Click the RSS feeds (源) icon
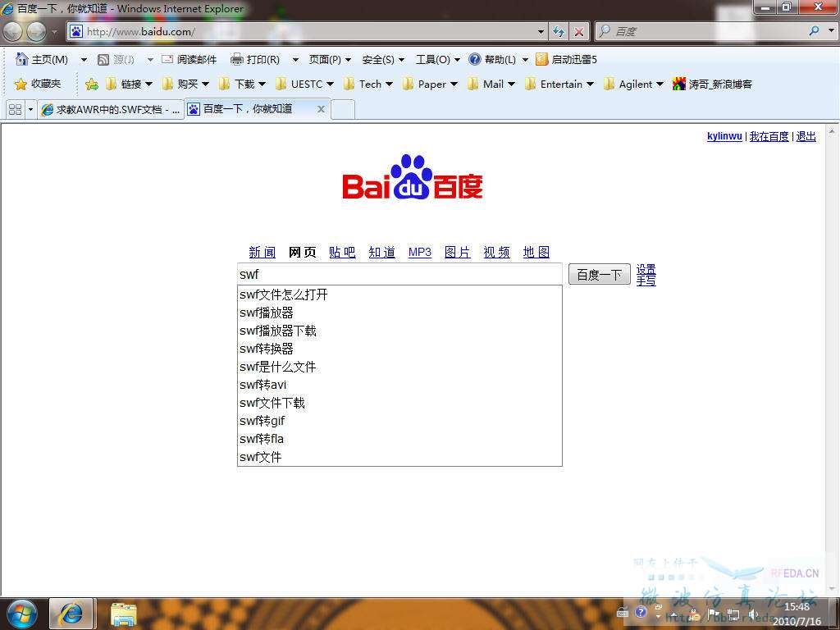This screenshot has height=630, width=840. (103, 59)
